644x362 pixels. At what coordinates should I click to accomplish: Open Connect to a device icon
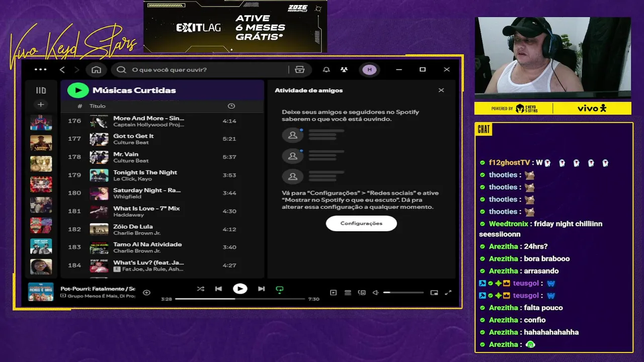(361, 293)
